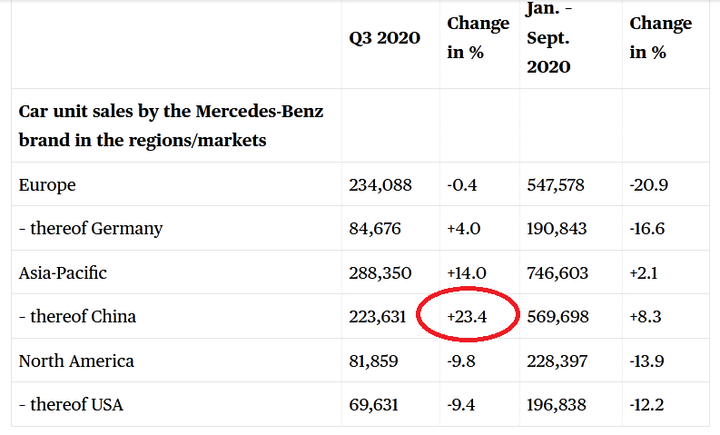Select Germany year-to-date change -16.6
This screenshot has height=435, width=720.
[x=647, y=228]
